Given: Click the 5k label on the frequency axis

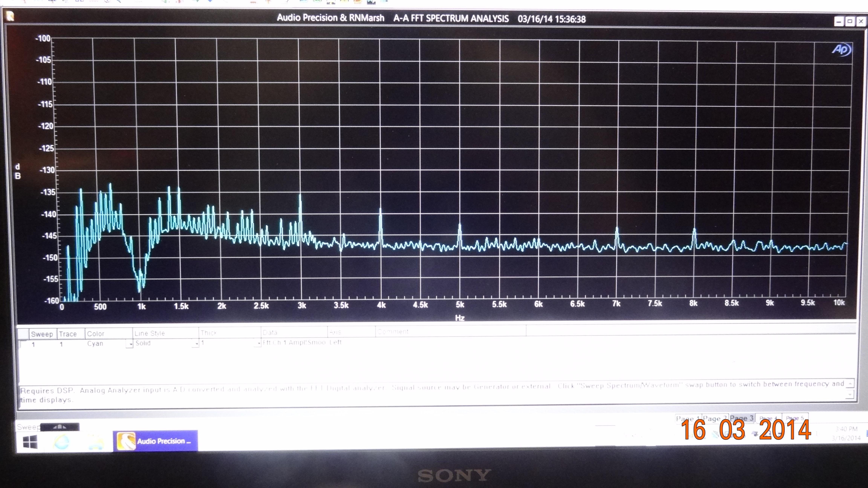Looking at the screenshot, I should pos(460,305).
